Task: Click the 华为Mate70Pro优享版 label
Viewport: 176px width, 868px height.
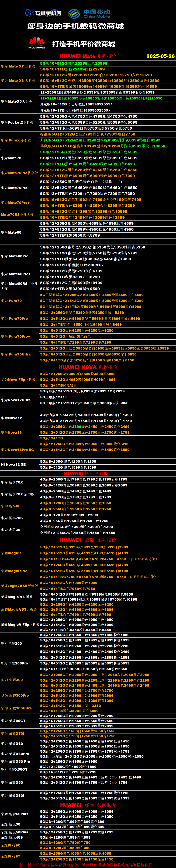Action: coord(19,173)
